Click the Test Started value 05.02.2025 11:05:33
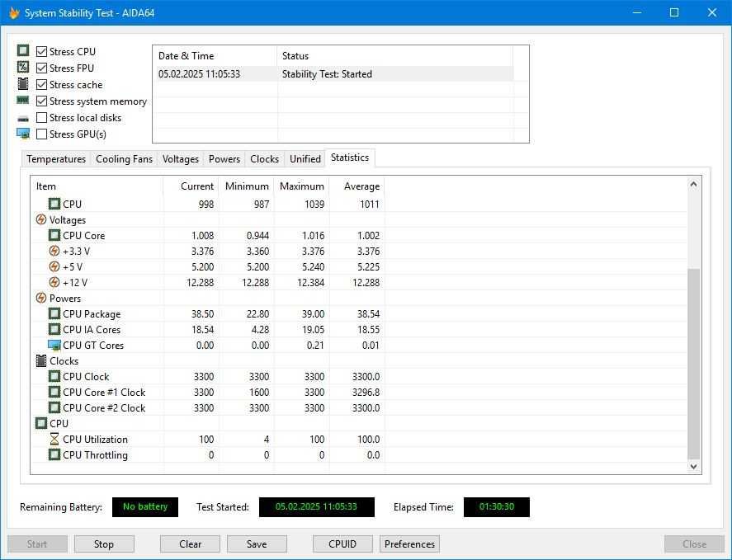The image size is (732, 560). click(317, 506)
